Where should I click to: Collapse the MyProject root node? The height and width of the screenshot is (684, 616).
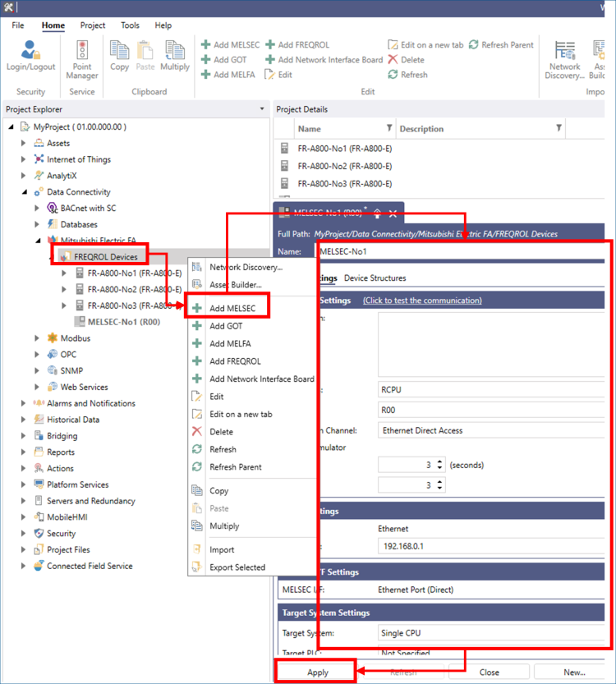(11, 127)
